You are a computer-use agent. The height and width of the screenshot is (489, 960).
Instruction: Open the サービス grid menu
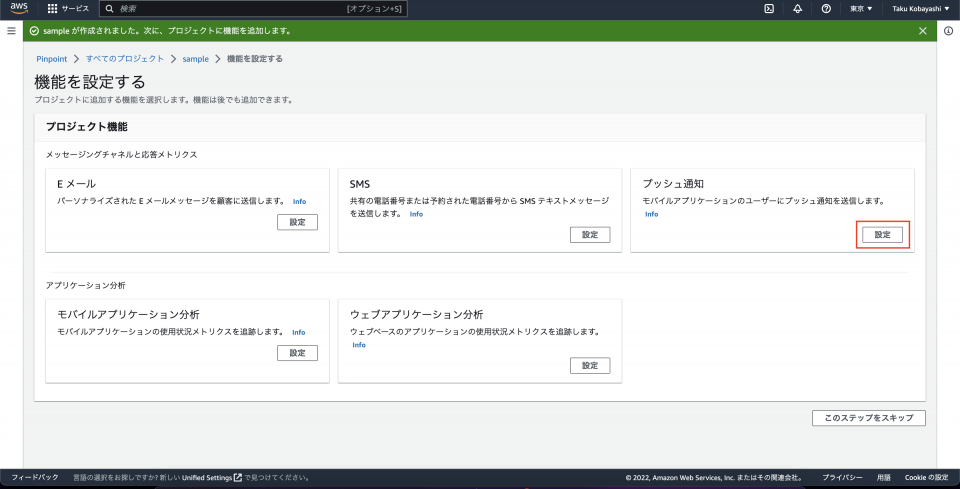[x=68, y=9]
